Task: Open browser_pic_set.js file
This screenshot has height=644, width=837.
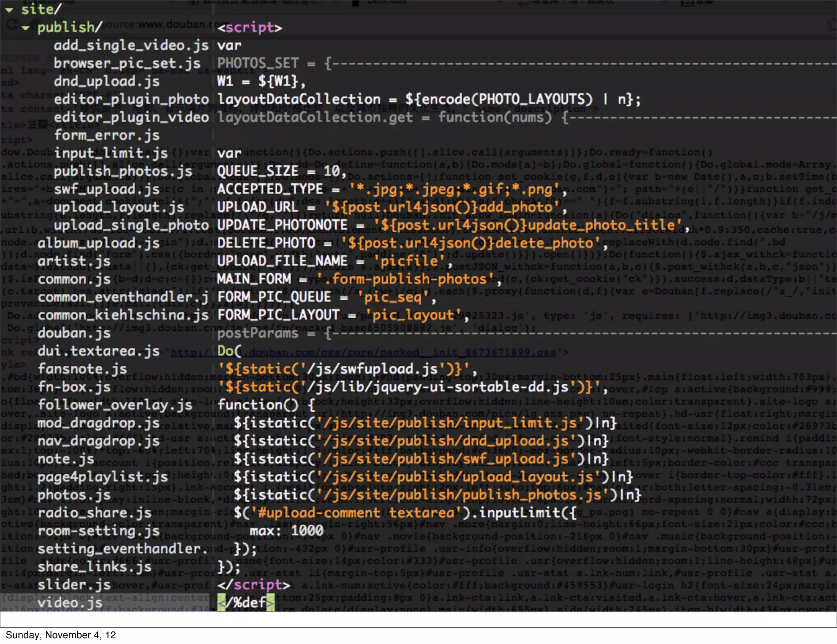Action: point(127,63)
